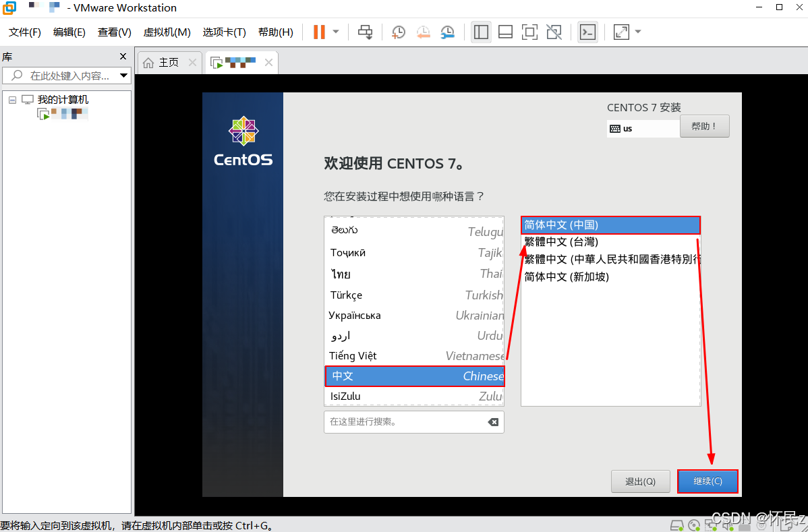The height and width of the screenshot is (532, 808).
Task: Open the 虚拟机(M) menu
Action: coord(167,32)
